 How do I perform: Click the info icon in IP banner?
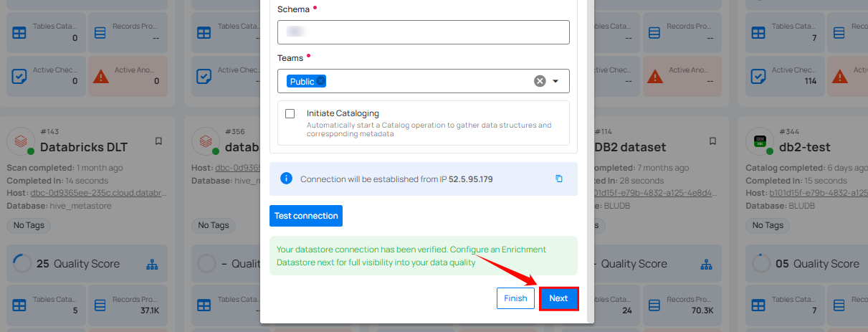(x=286, y=179)
